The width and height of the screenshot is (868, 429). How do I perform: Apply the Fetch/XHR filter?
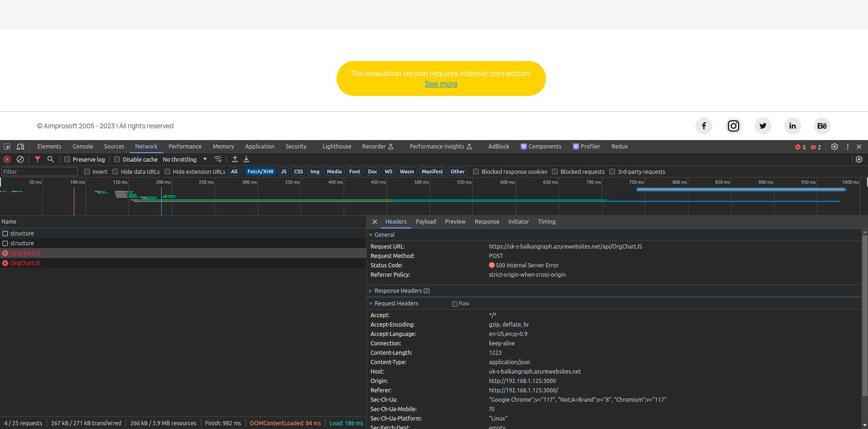coord(260,172)
